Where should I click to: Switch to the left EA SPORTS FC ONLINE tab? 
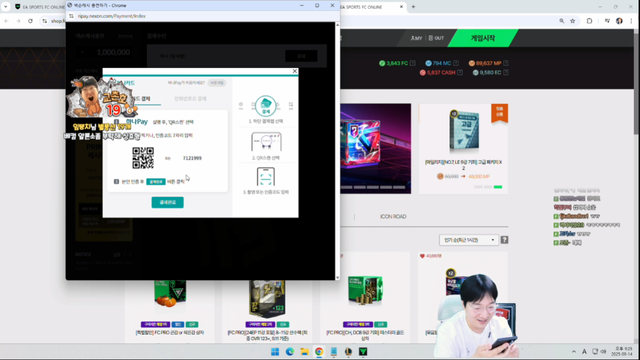tap(40, 7)
